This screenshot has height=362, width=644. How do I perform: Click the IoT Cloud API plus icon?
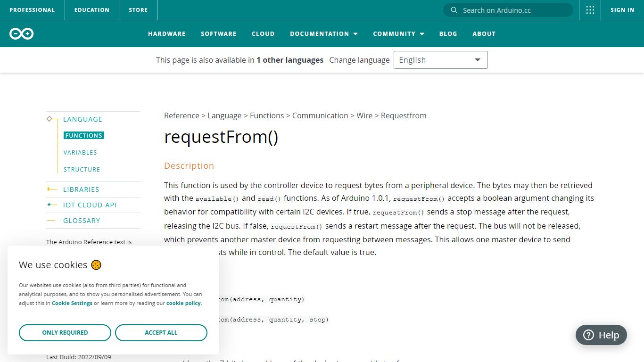[x=52, y=205]
